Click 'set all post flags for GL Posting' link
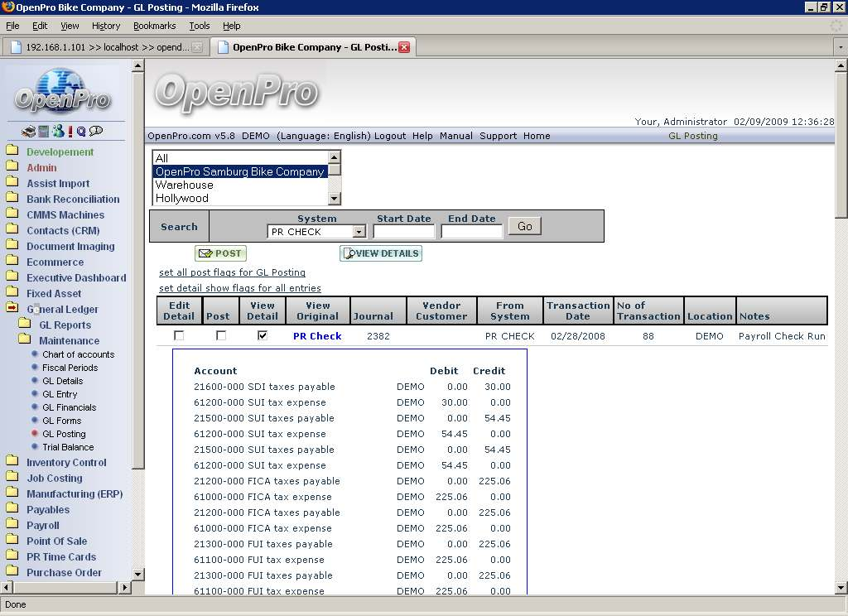This screenshot has height=616, width=848. point(232,272)
